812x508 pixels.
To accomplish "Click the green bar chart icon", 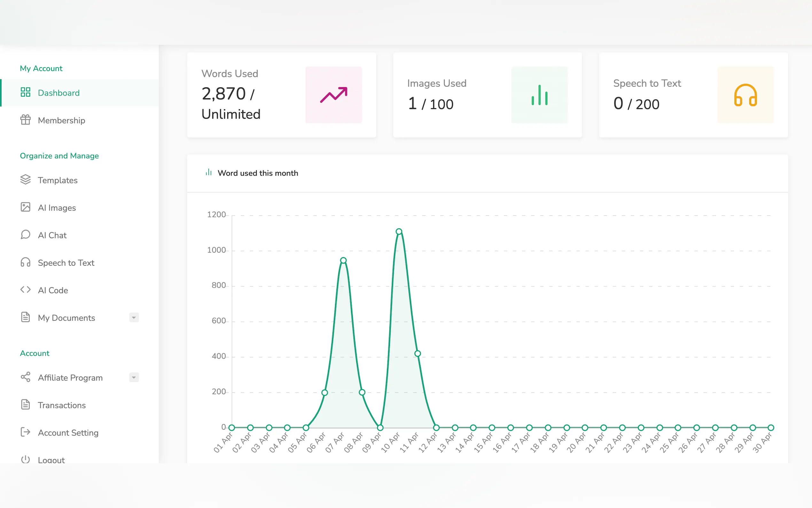I will click(539, 95).
